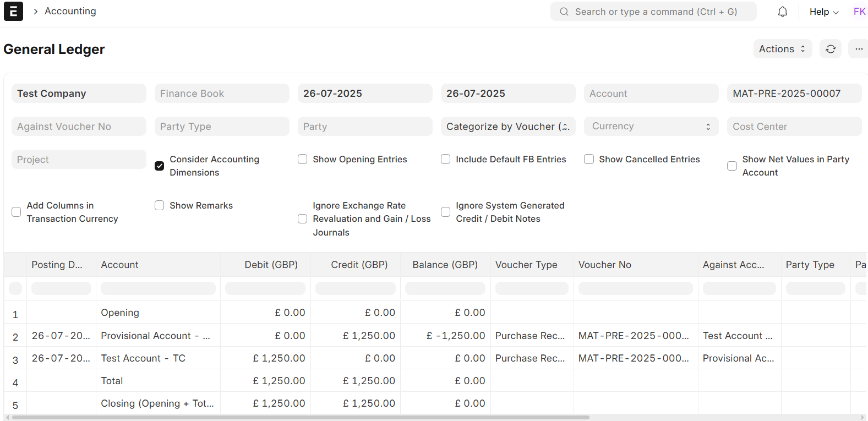Click the FK user avatar
Image resolution: width=868 pixels, height=421 pixels.
click(859, 12)
